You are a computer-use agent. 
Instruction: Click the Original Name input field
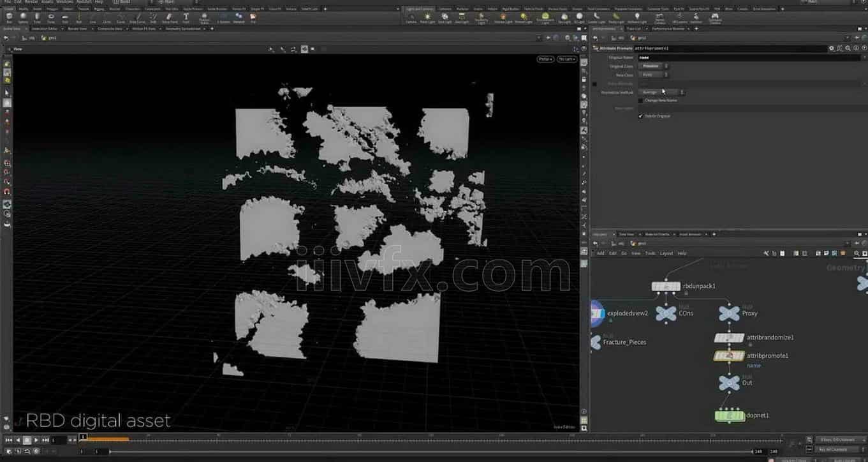(x=733, y=57)
